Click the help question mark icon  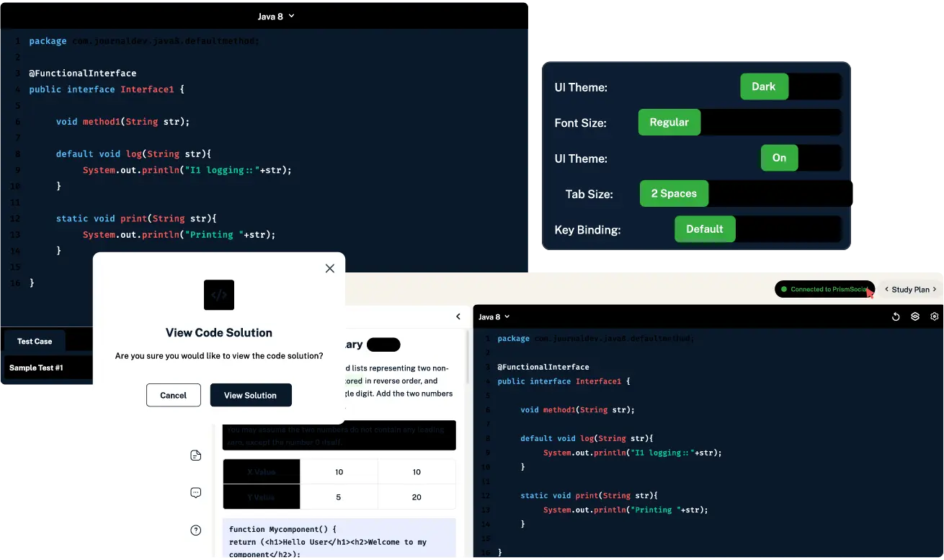click(x=195, y=530)
